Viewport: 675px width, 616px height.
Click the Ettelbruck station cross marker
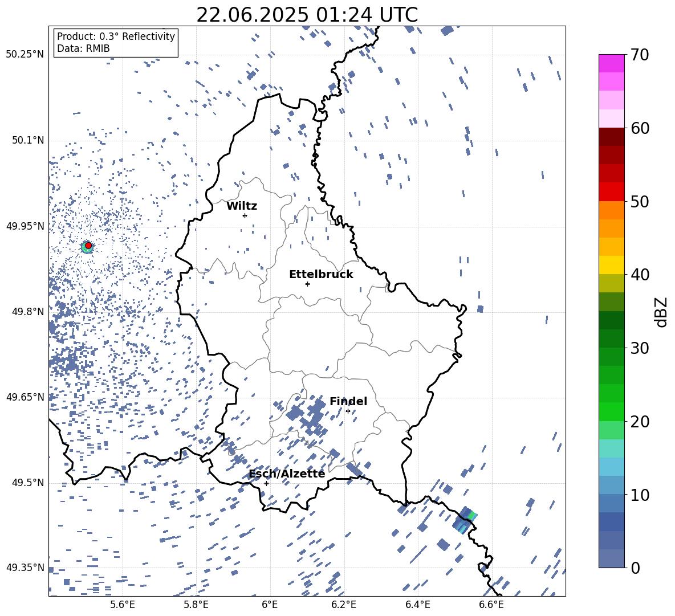click(x=307, y=284)
